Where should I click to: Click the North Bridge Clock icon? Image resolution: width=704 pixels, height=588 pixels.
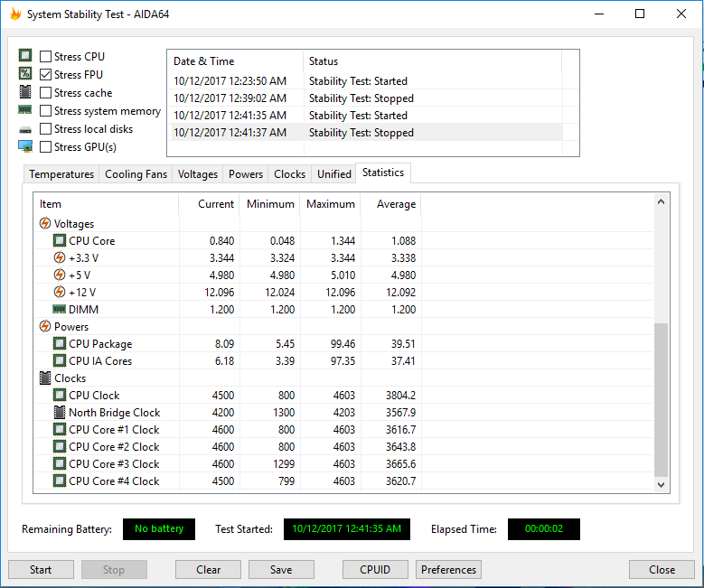click(60, 412)
